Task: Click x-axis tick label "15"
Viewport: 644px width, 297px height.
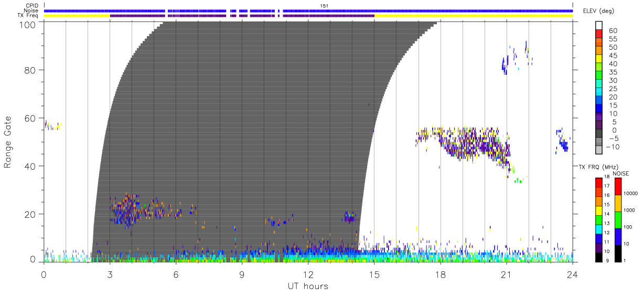Action: [x=374, y=274]
